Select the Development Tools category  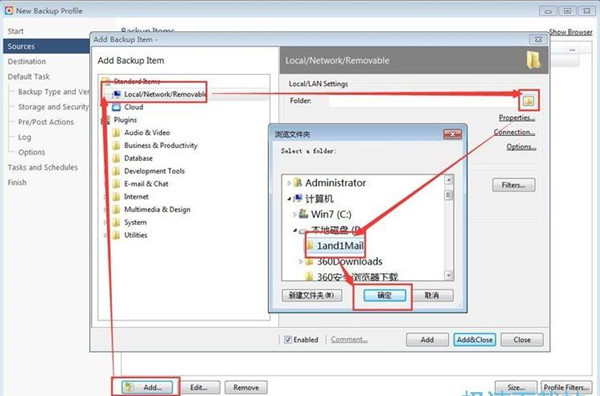155,171
